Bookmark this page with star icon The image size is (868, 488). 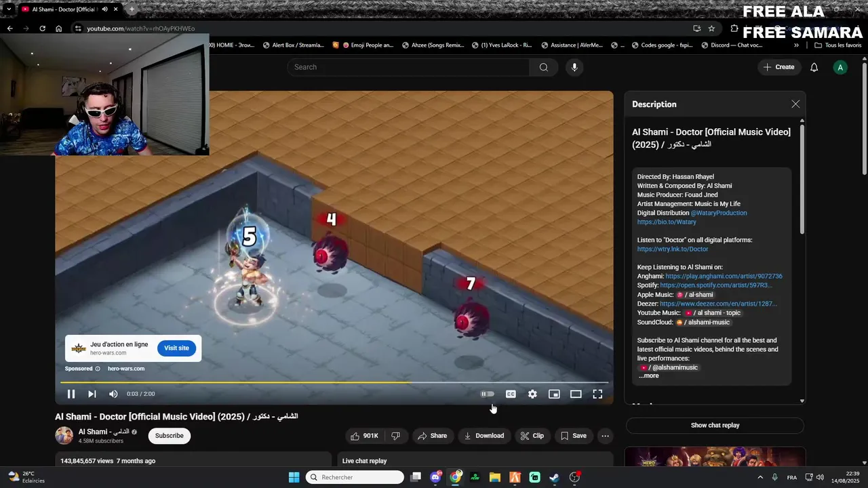711,28
